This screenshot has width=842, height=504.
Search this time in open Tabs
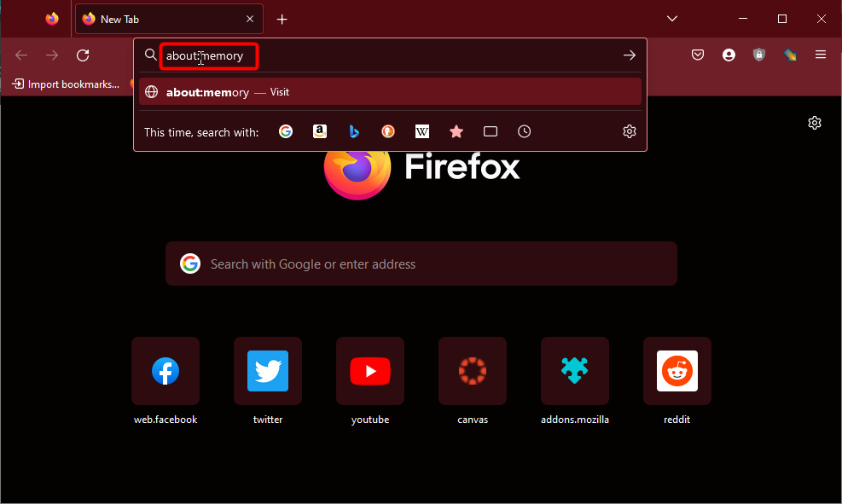491,131
